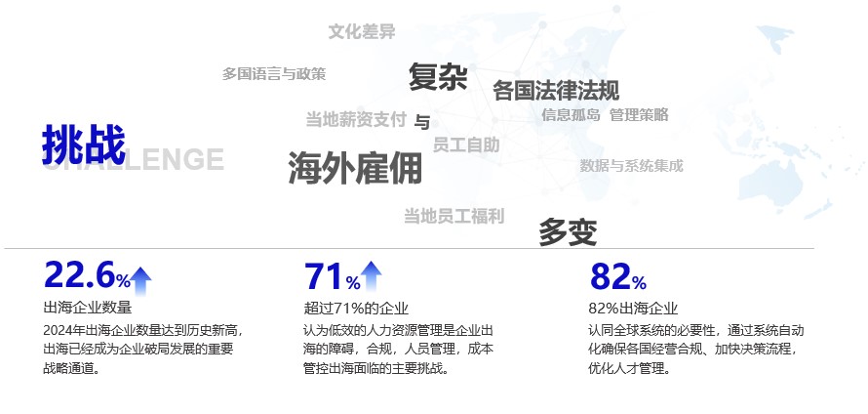This screenshot has width=868, height=414.
Task: Click the blue up arrow beside 22.6%
Action: pyautogui.click(x=141, y=280)
